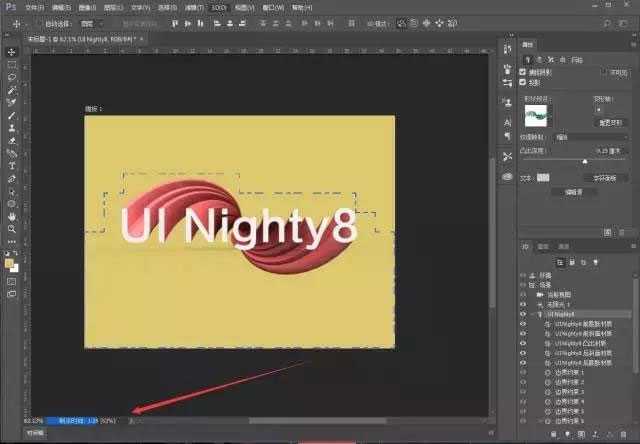Switch to the 3D panel tab

pos(526,245)
